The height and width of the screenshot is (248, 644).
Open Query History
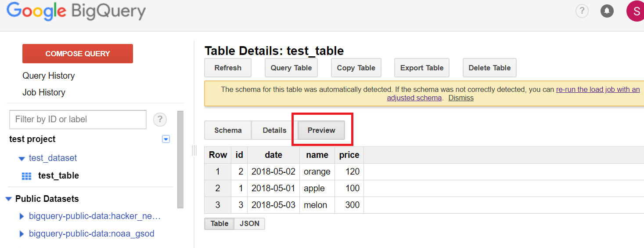49,76
